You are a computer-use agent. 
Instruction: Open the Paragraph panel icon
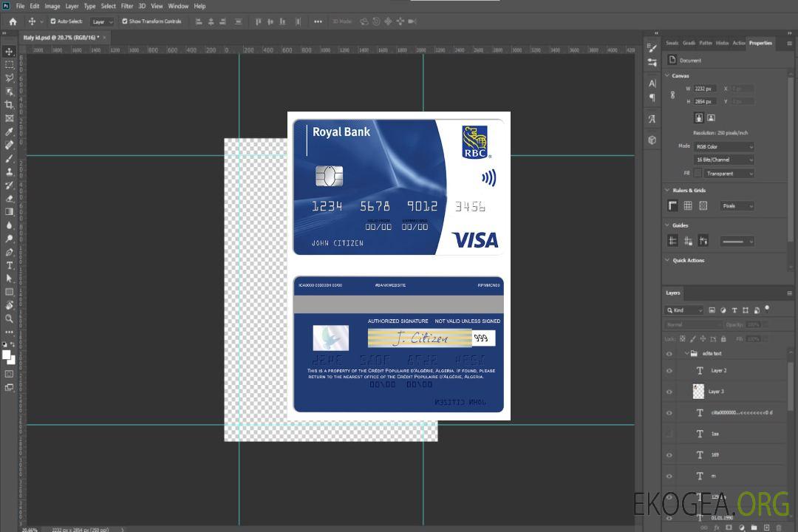[x=652, y=98]
